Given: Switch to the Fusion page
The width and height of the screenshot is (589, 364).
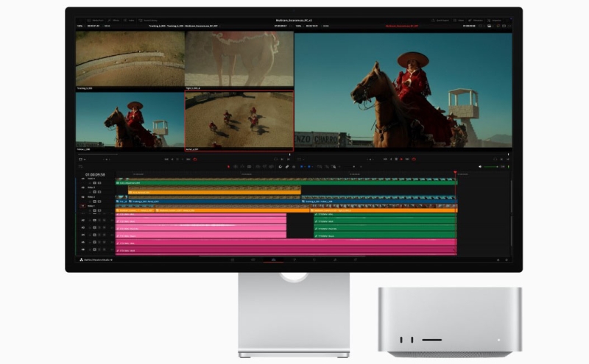Looking at the screenshot, I should point(294,260).
